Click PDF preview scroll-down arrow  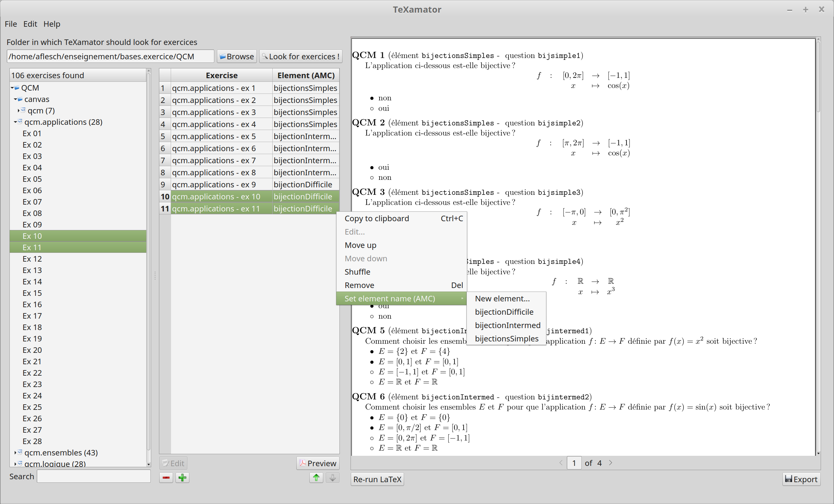818,453
